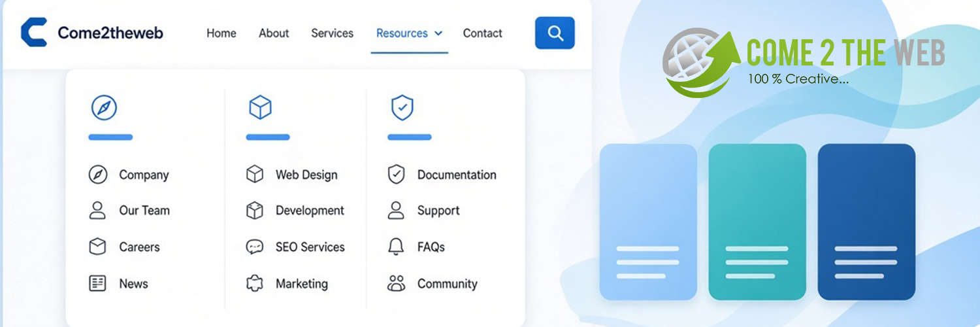980x327 pixels.
Task: Click the newspaper icon beside News
Action: [x=97, y=283]
